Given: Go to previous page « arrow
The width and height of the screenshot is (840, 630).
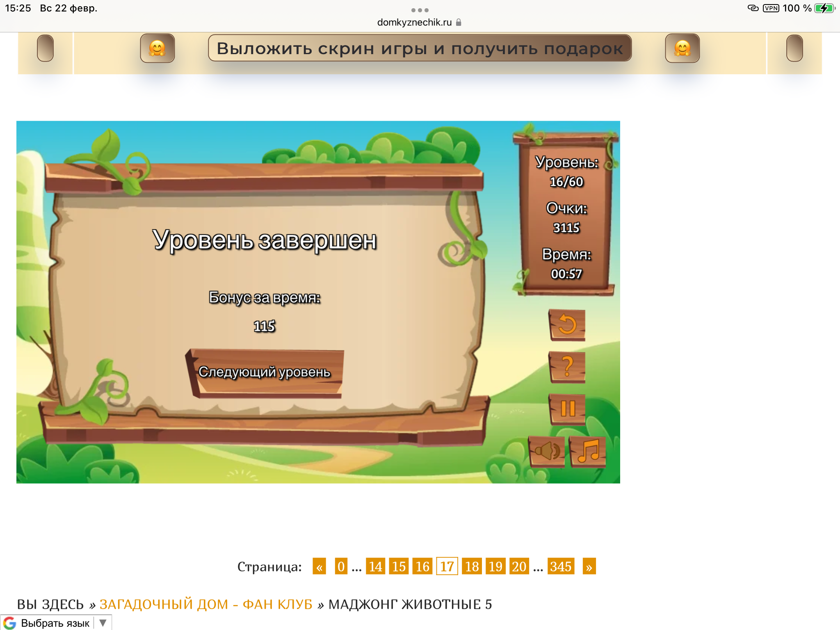Looking at the screenshot, I should (319, 566).
